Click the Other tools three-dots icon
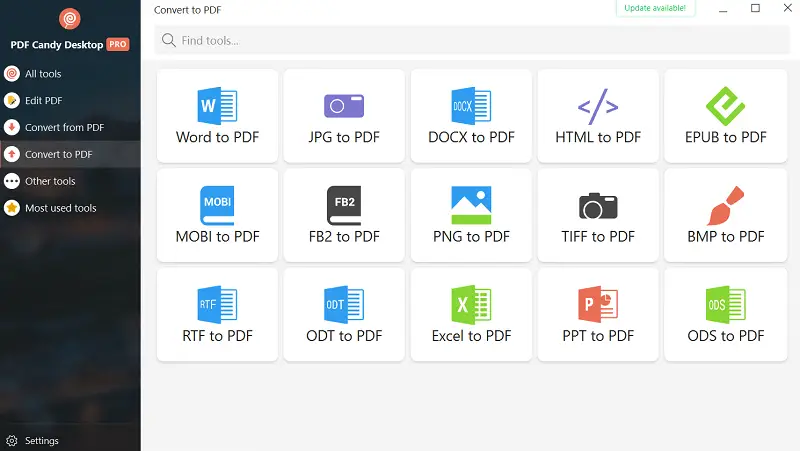 point(12,181)
